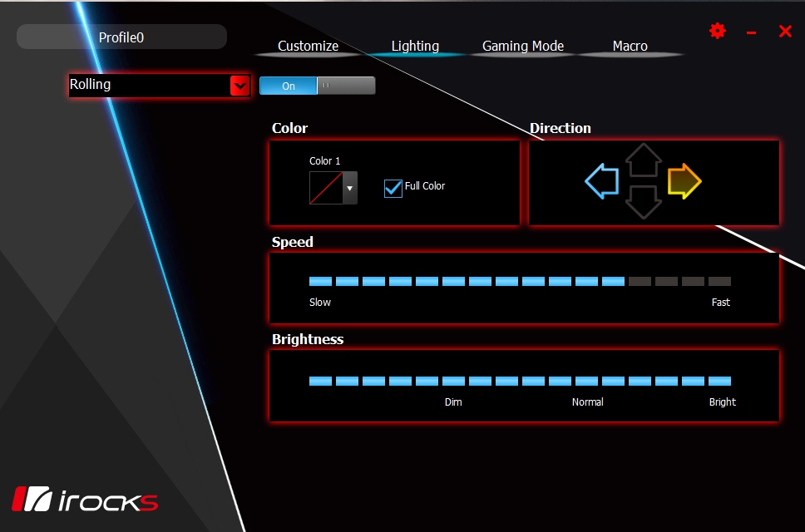Switch to the Lighting tab
The width and height of the screenshot is (805, 532).
[x=415, y=46]
